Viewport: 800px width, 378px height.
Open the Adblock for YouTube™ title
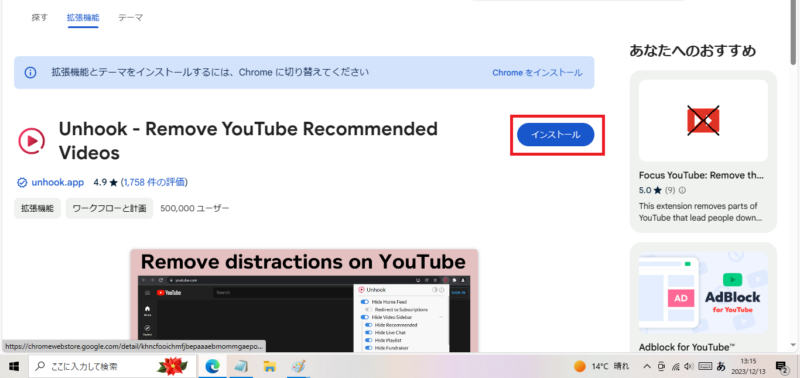pyautogui.click(x=687, y=347)
